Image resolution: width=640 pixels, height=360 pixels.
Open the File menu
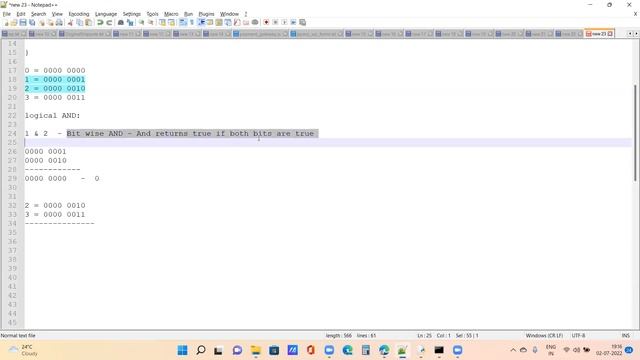[7, 14]
